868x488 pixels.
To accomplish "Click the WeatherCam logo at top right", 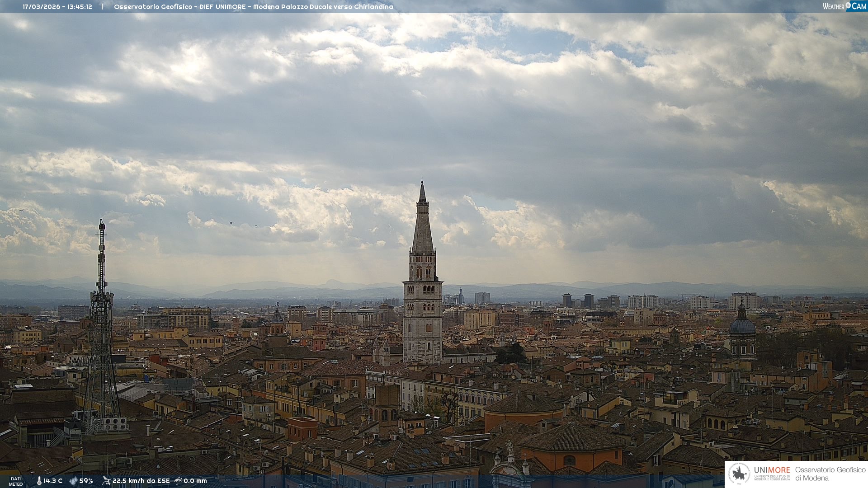I will tap(844, 6).
